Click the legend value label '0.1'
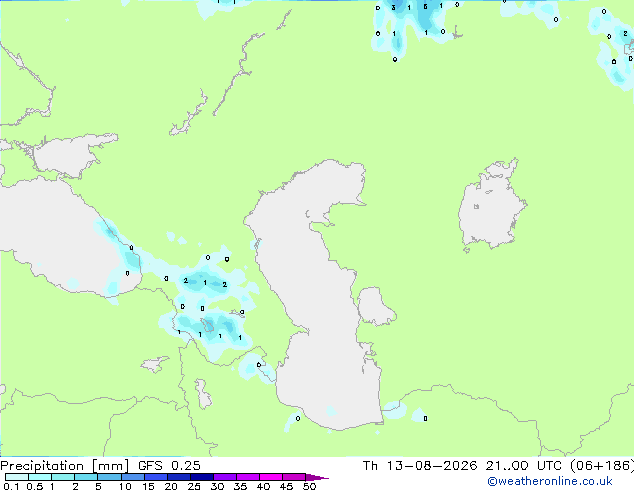 (x=11, y=486)
